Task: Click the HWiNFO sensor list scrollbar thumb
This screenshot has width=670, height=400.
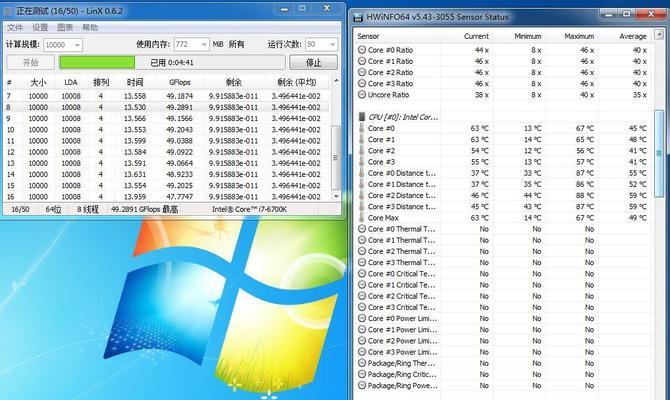Action: coord(658,153)
